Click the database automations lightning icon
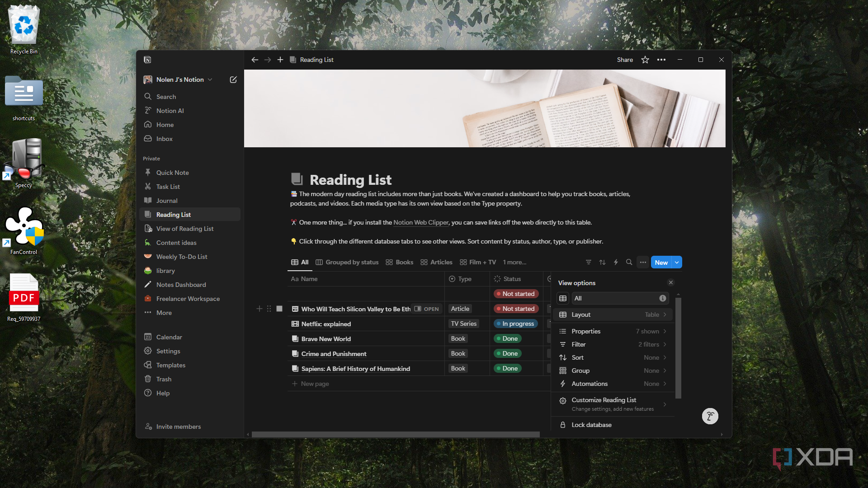The width and height of the screenshot is (868, 488). 616,262
